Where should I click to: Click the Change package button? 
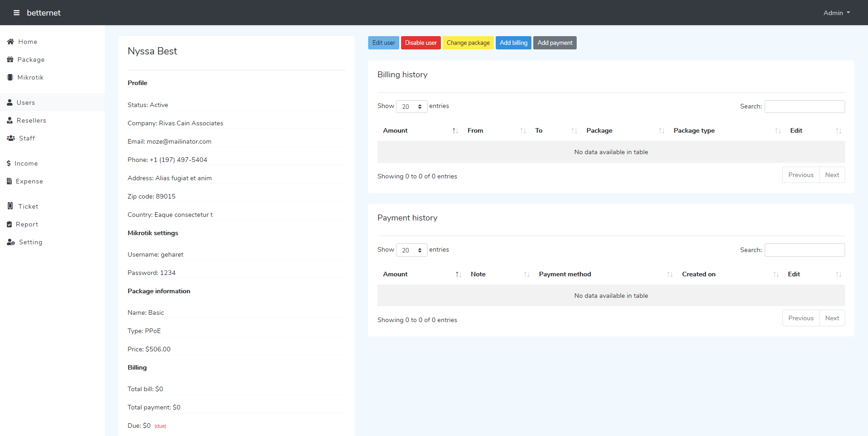[x=468, y=43]
